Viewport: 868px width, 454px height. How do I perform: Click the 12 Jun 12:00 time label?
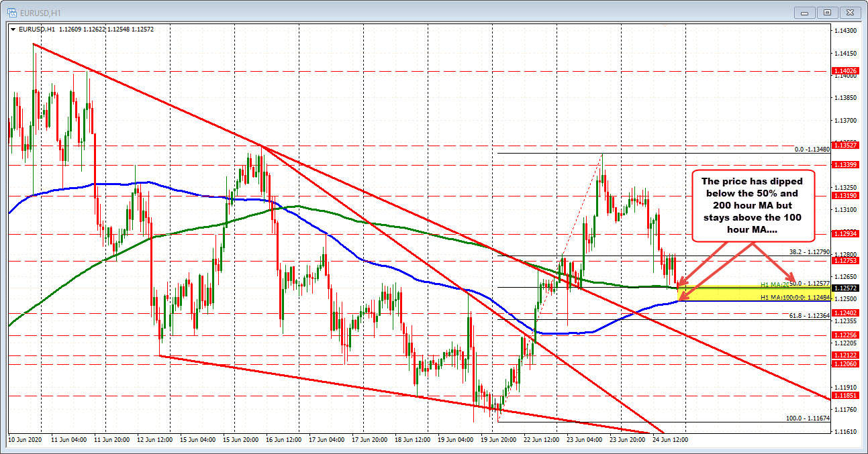[x=154, y=440]
